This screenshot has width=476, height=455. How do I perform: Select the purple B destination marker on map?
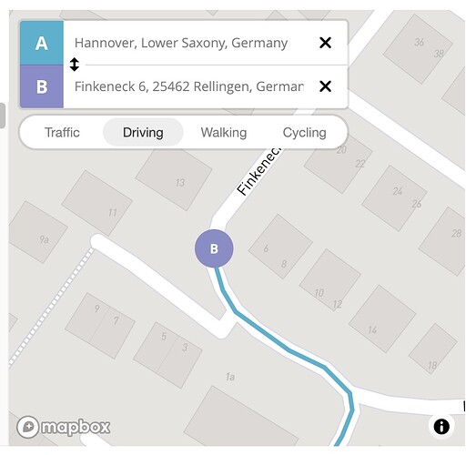(214, 248)
